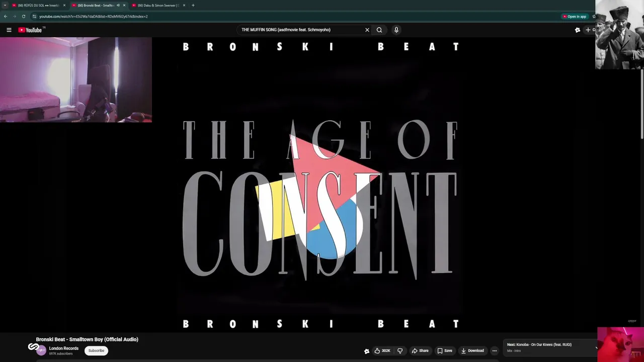Click the video album art player
Viewport: 644px width, 362px height.
tap(320, 185)
